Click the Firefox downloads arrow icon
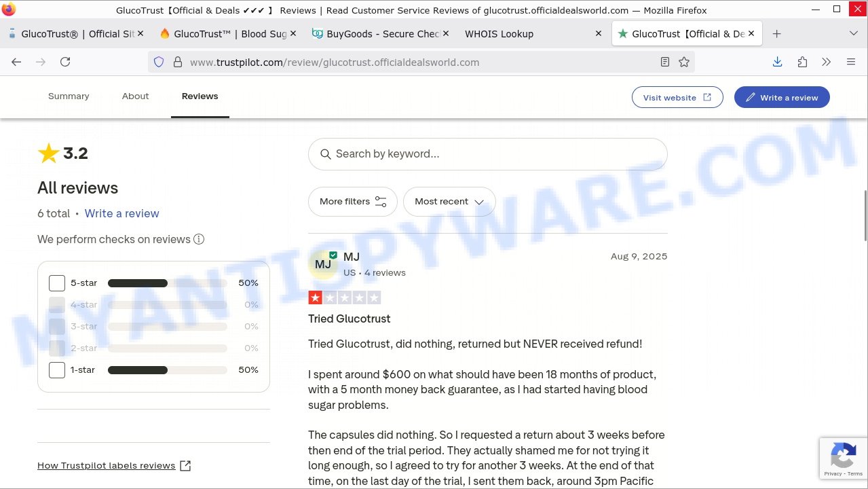The width and height of the screenshot is (868, 489). tap(777, 62)
